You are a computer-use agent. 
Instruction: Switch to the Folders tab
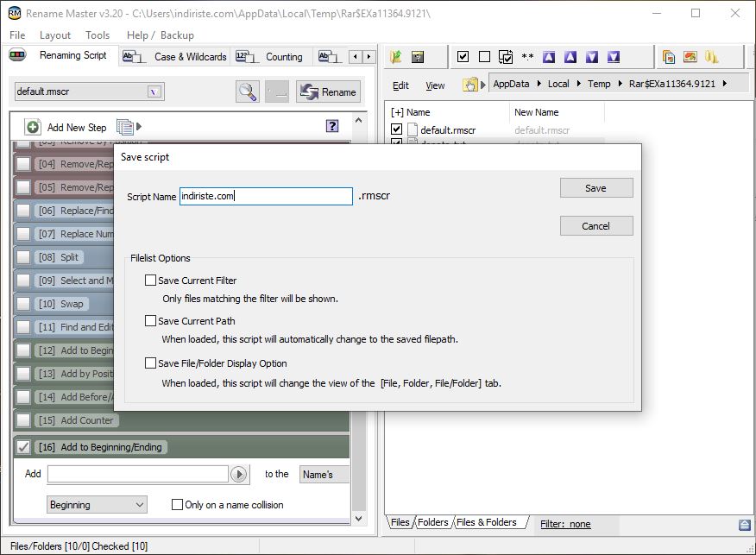click(432, 522)
